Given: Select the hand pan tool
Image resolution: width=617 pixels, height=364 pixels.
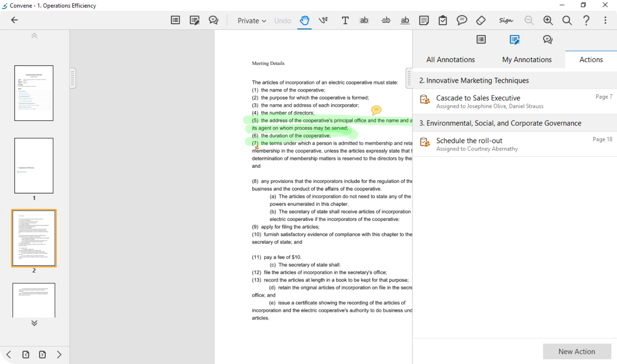Looking at the screenshot, I should click(x=304, y=21).
